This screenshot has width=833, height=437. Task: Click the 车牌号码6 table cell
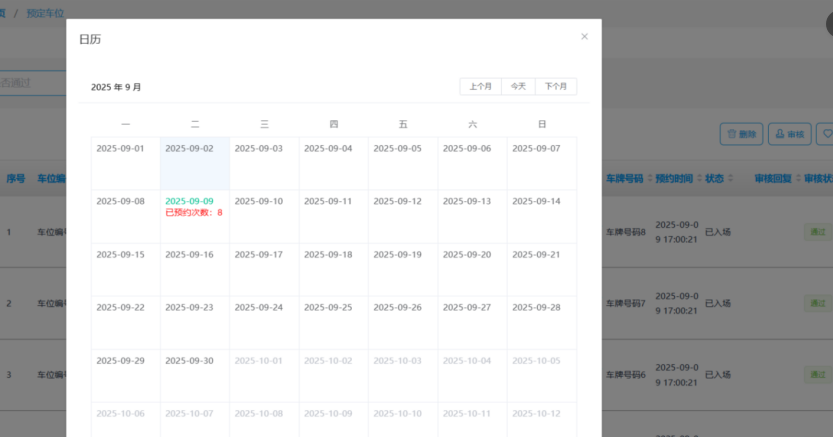click(626, 374)
